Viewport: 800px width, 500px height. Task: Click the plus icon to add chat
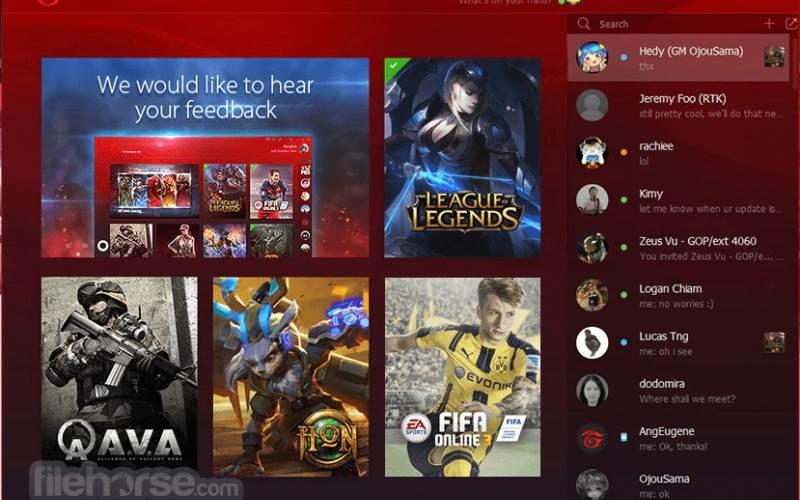click(x=769, y=23)
